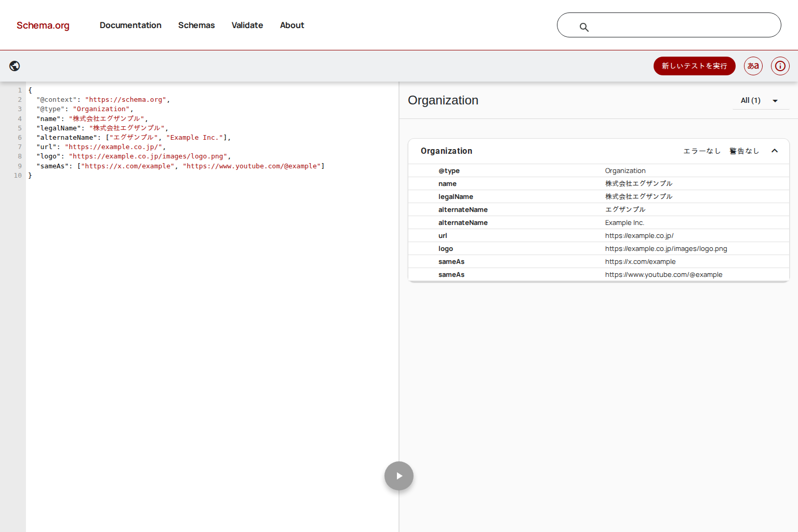
Task: Select the @type row in results
Action: coord(598,170)
